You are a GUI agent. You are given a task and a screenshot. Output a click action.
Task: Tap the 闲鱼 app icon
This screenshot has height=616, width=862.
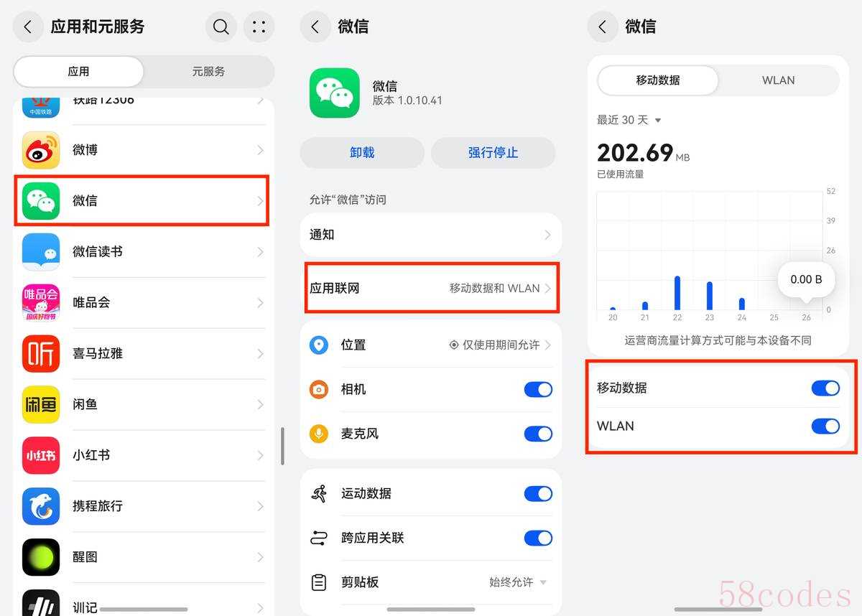pos(41,404)
